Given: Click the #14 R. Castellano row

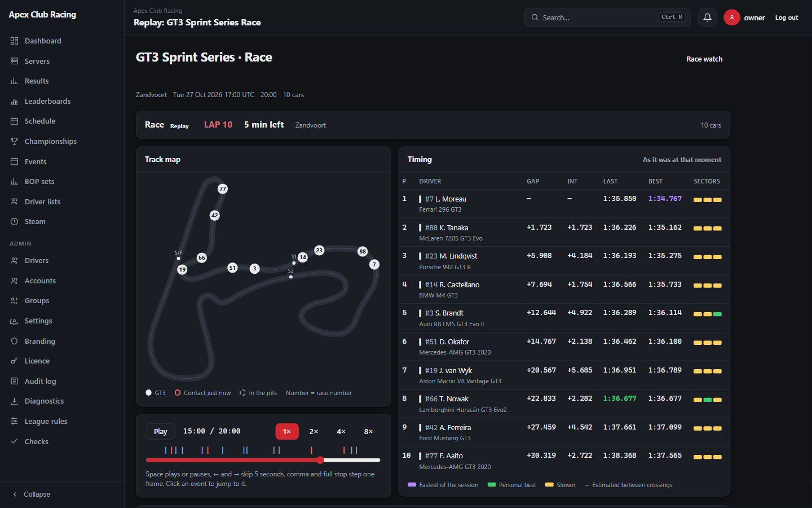Looking at the screenshot, I should [x=564, y=290].
